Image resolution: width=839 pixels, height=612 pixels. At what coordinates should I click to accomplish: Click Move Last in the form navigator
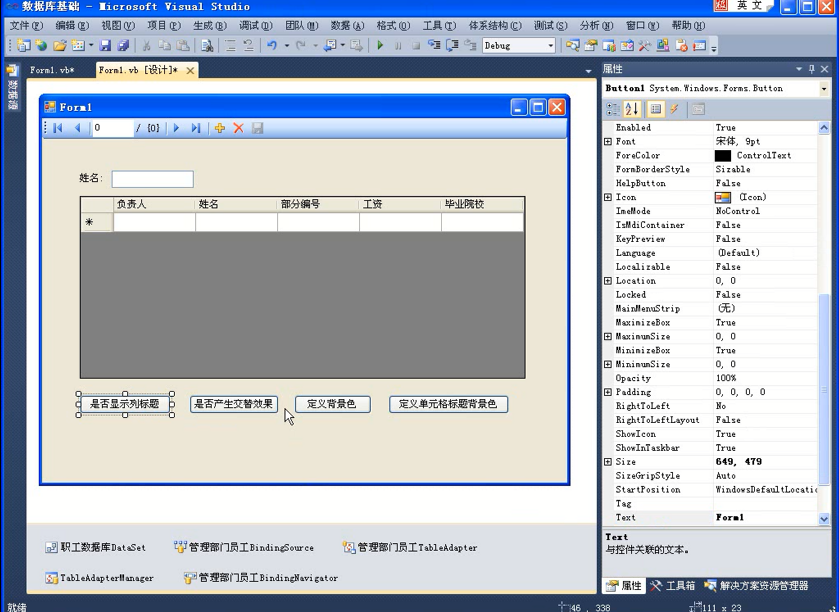196,128
